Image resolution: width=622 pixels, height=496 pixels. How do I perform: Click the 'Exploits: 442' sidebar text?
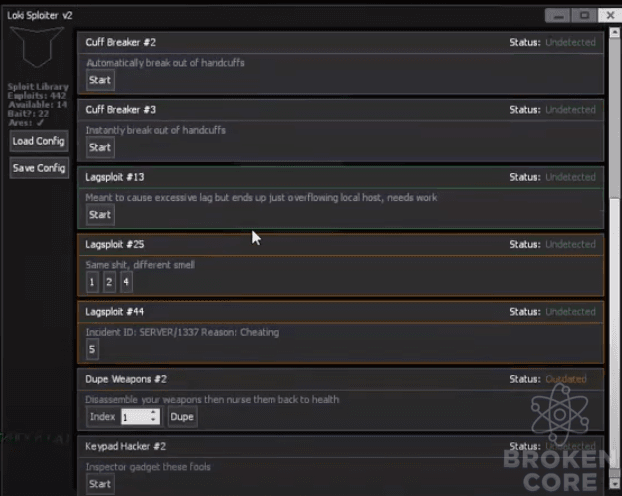37,96
